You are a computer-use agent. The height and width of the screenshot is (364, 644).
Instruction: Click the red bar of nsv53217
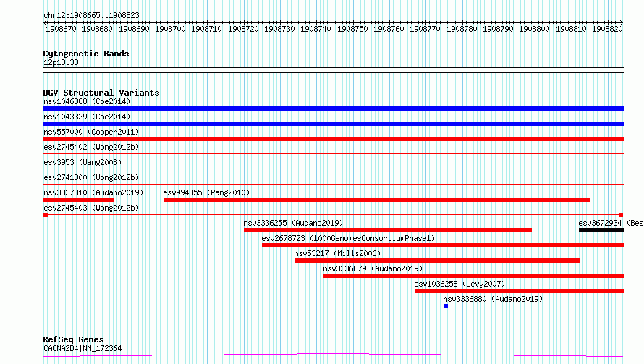(x=437, y=261)
